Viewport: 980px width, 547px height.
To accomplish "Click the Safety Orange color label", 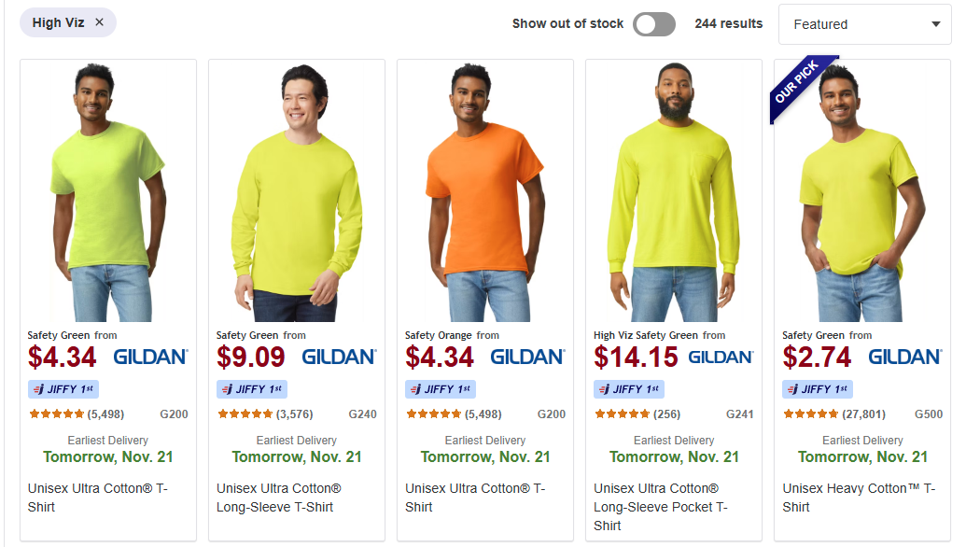I will pyautogui.click(x=439, y=335).
